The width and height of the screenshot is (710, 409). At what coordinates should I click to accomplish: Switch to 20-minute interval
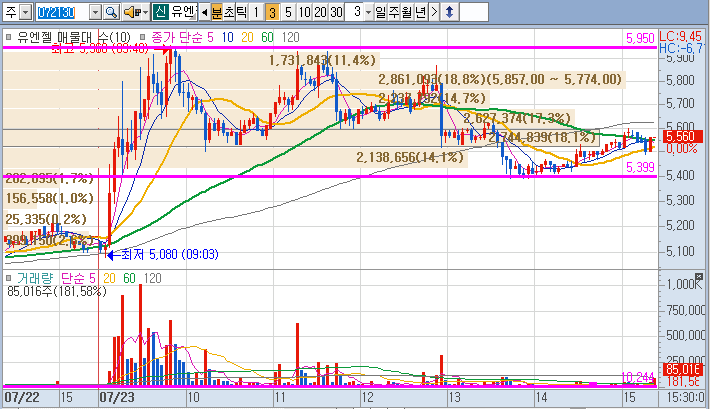pos(320,12)
